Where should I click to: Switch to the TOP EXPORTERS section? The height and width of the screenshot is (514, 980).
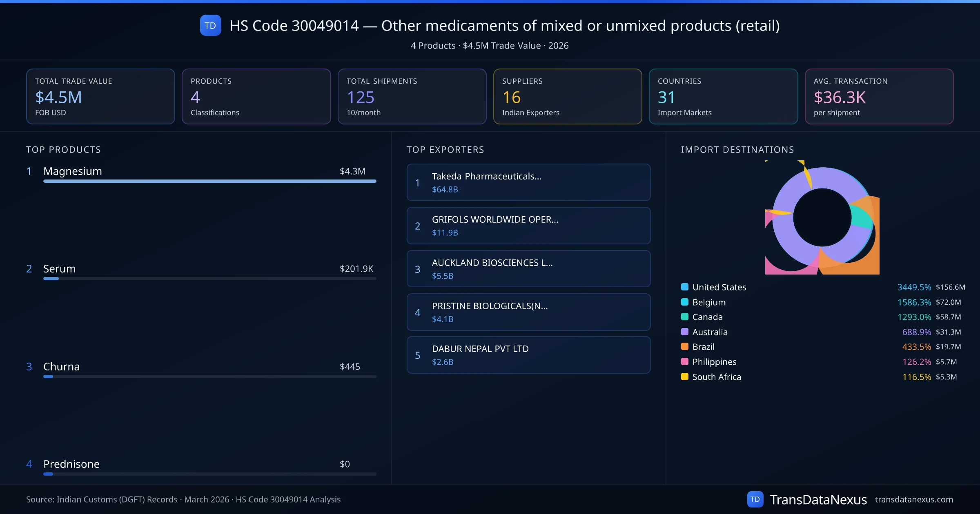[x=445, y=150]
